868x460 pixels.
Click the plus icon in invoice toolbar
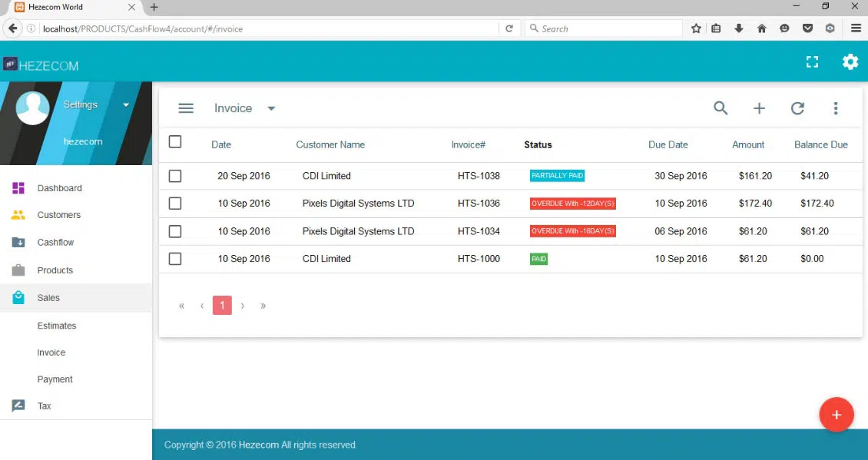pos(759,108)
